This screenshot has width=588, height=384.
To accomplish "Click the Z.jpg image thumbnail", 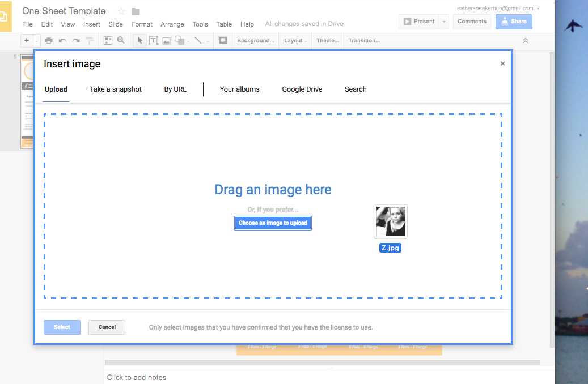I will [390, 221].
